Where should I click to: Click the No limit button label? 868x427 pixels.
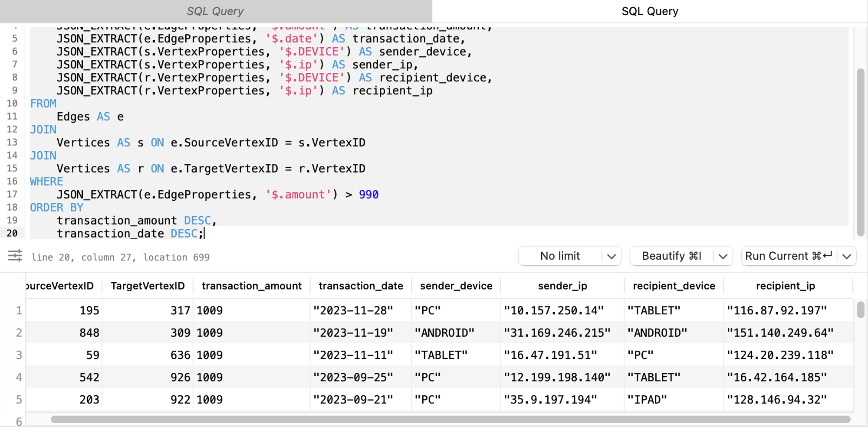(x=560, y=256)
